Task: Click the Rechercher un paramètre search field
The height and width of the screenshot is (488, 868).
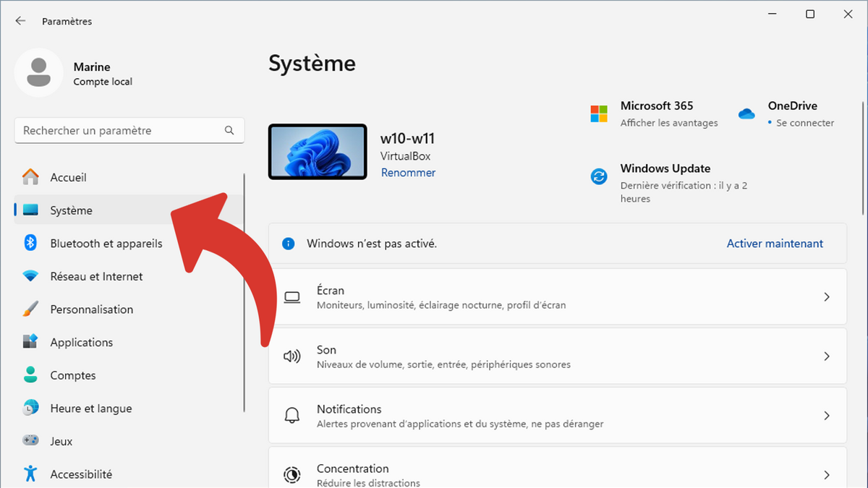Action: click(x=129, y=131)
